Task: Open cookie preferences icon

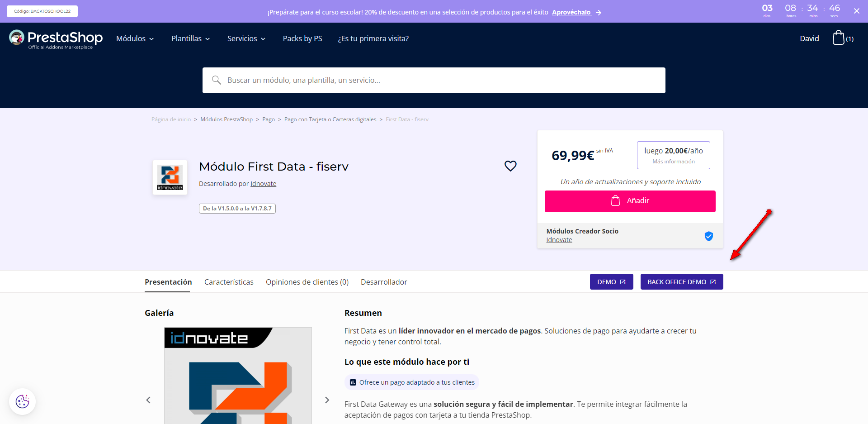Action: click(x=22, y=401)
